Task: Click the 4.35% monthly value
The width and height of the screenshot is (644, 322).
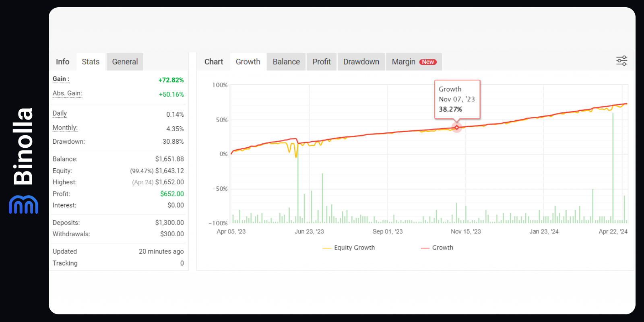Action: pos(175,129)
